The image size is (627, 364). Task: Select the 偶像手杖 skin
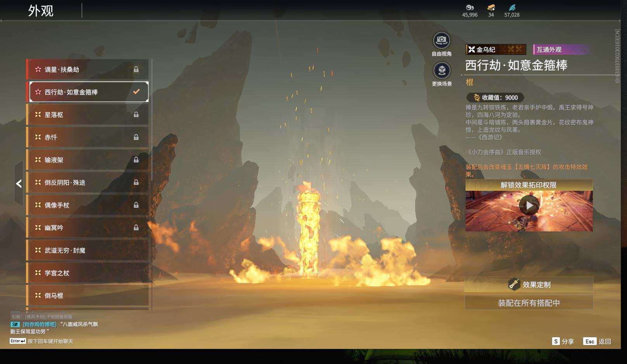click(x=88, y=205)
